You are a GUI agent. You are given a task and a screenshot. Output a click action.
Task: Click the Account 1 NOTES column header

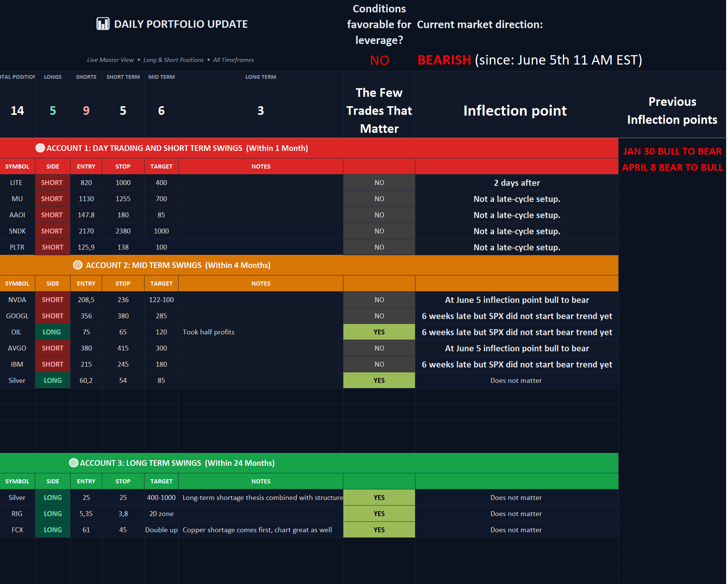261,166
